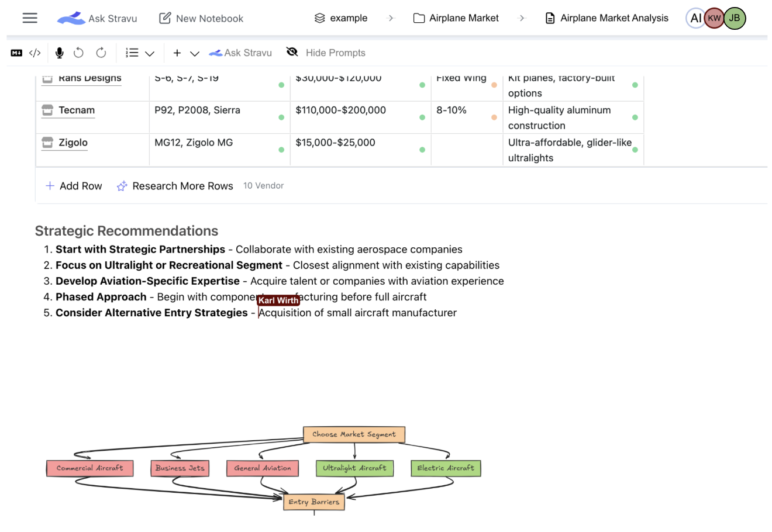Click the KW user avatar

(714, 18)
